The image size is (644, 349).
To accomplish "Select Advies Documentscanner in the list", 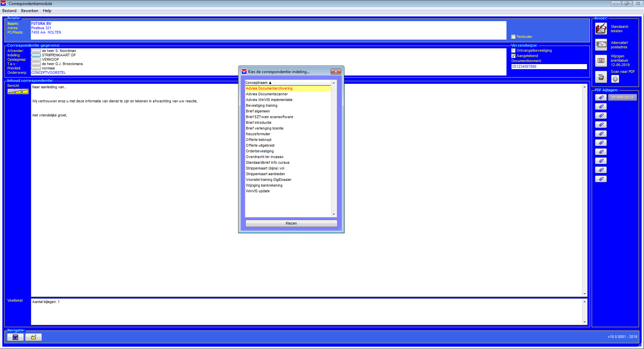I will coord(288,94).
